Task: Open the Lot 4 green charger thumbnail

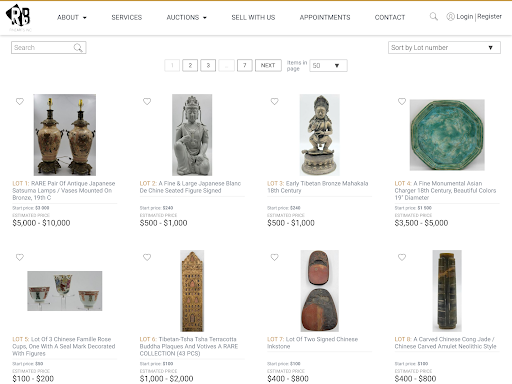Action: 447,135
